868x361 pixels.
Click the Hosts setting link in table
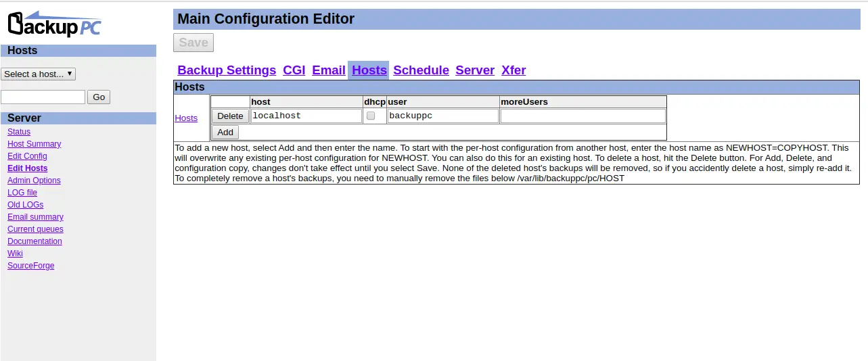pos(186,118)
